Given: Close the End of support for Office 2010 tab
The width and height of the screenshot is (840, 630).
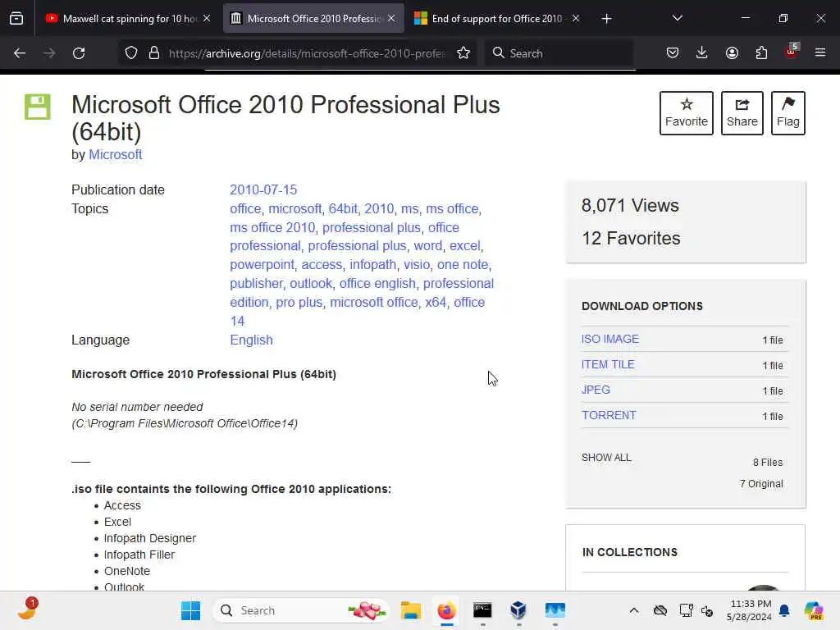Looking at the screenshot, I should click(x=576, y=18).
